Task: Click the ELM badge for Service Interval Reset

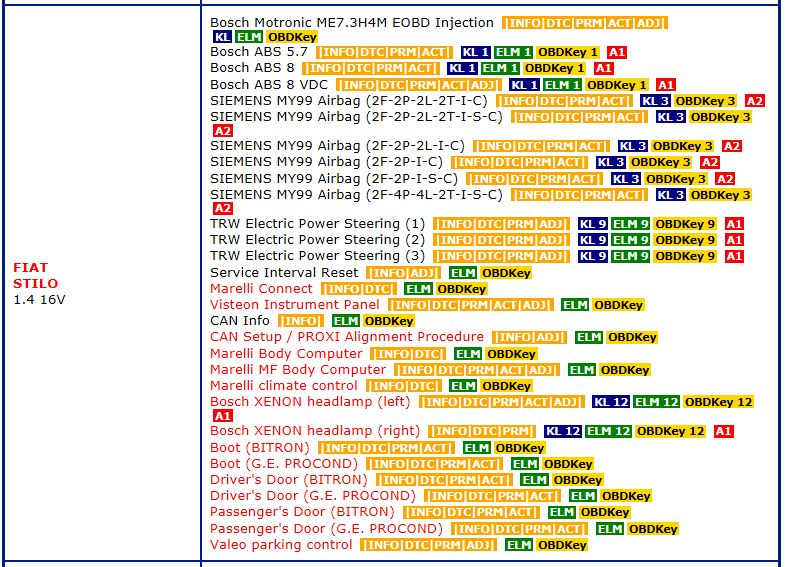Action: coord(463,273)
